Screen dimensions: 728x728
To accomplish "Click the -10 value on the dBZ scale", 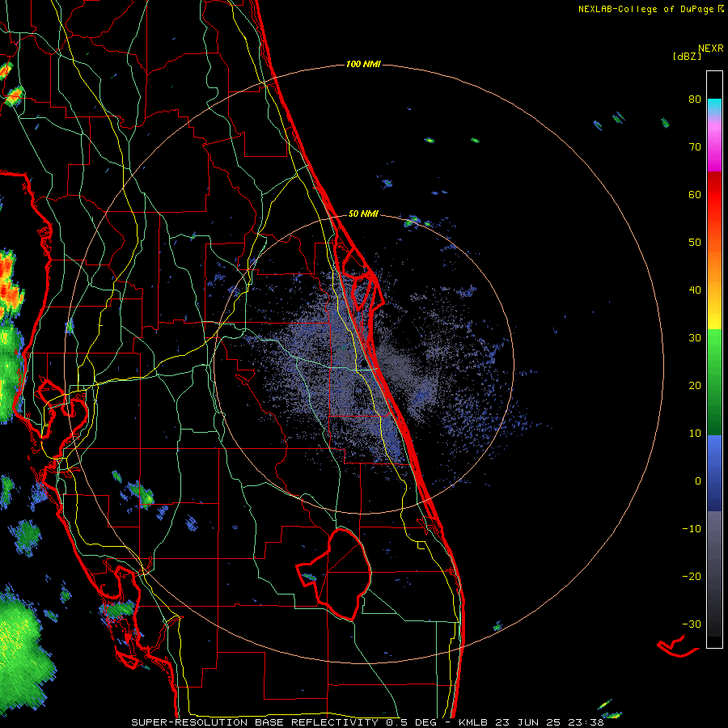I will click(692, 529).
